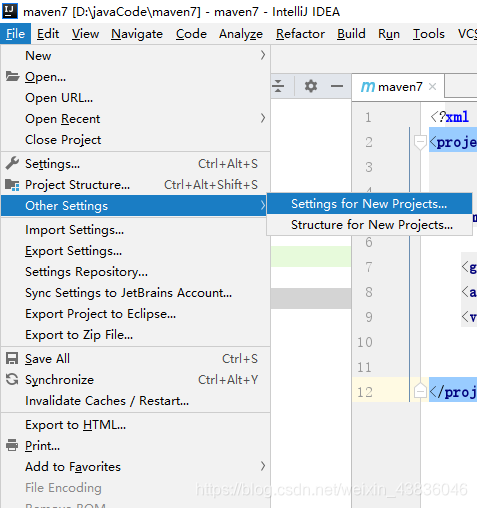Image resolution: width=477 pixels, height=508 pixels.
Task: Select Close Project menu entry
Action: (x=135, y=140)
